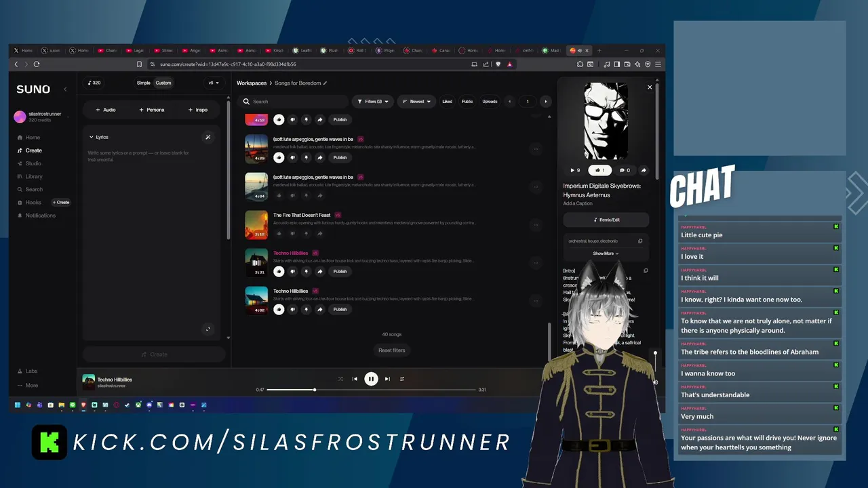
Task: Dislike the Techno Hillbillies 3:31 track
Action: tap(292, 271)
